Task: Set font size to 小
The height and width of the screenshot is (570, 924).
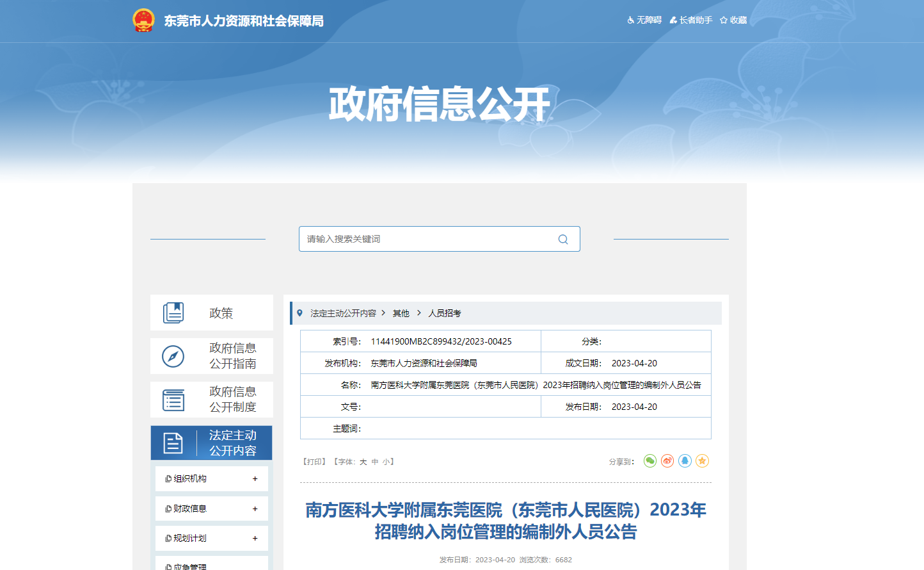Action: pyautogui.click(x=386, y=462)
